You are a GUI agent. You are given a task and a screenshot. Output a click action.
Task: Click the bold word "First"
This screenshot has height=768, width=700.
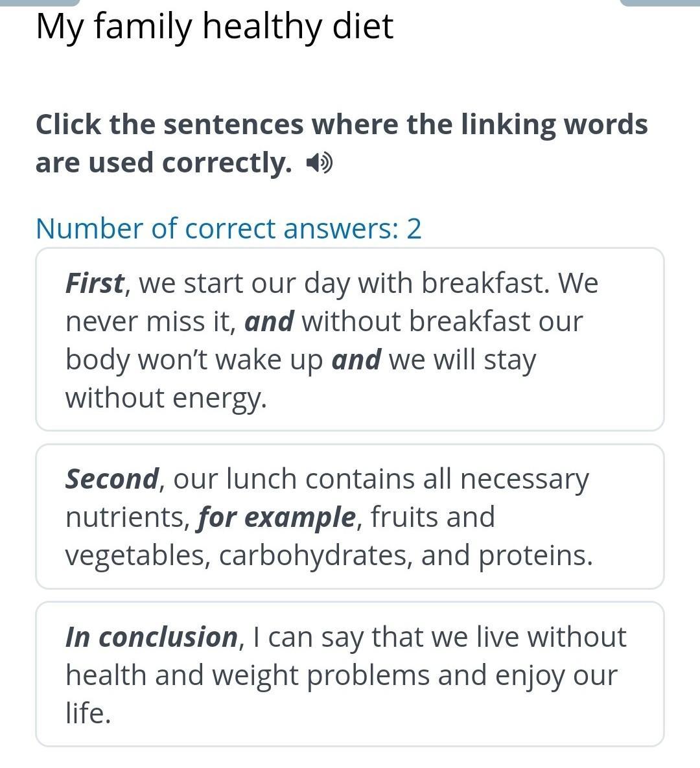click(x=95, y=283)
